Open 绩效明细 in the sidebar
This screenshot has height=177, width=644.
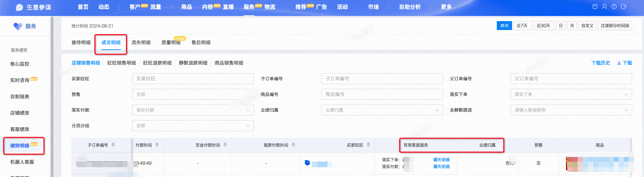point(20,146)
